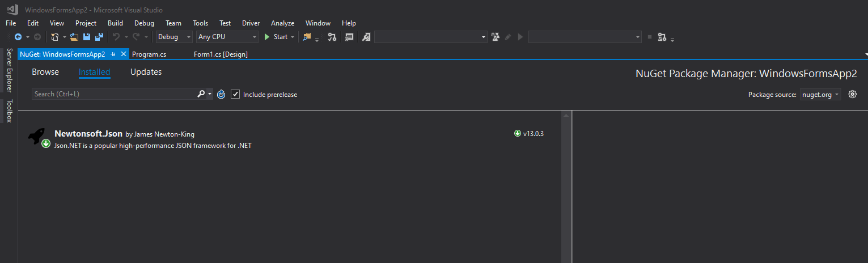The height and width of the screenshot is (263, 868).
Task: Switch to the Updates tab
Action: 146,72
